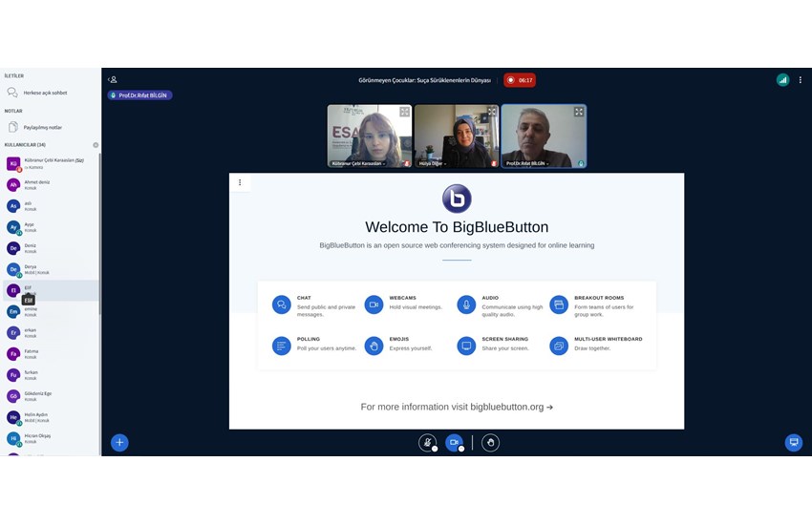Screen dimensions: 812x525
Task: Toggle the webcam sharing button
Action: pos(455,442)
